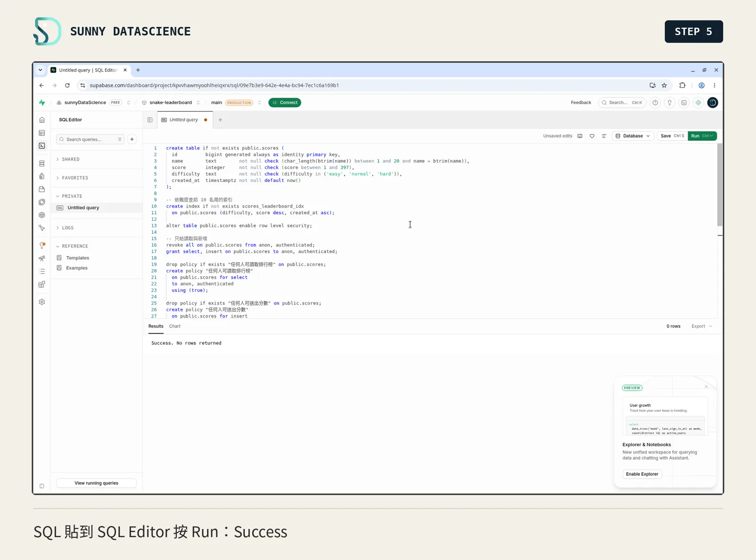Click the heart favorite icon in toolbar
The height and width of the screenshot is (560, 756).
592,136
